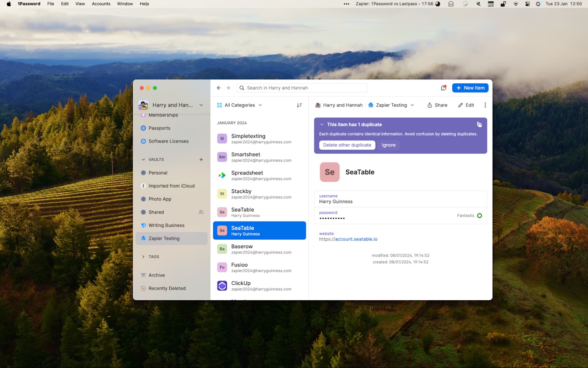Open the Apple menu
Screen dimensions: 588x368
pyautogui.click(x=9, y=4)
